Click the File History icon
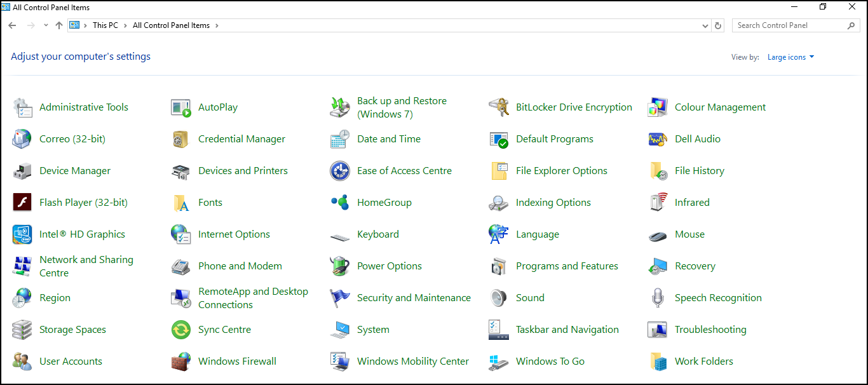 point(658,171)
